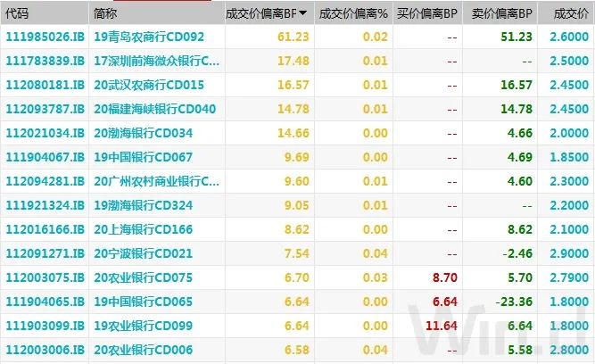Open bond code 111985026.IB
Image resolution: width=595 pixels, height=364 pixels.
[x=45, y=37]
